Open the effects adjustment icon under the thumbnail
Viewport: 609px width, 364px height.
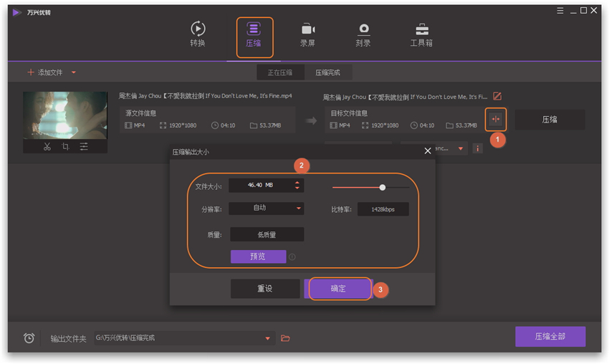[84, 146]
